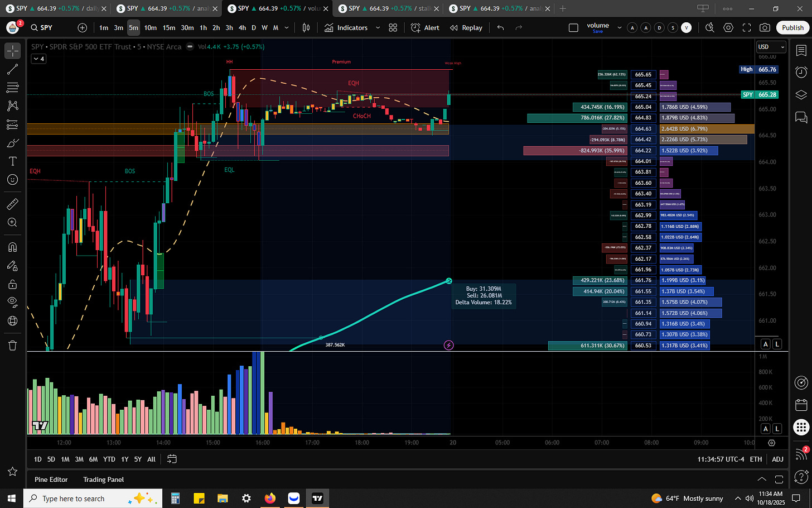This screenshot has height=508, width=812.
Task: Toggle log scale L on volume pane
Action: point(777,429)
